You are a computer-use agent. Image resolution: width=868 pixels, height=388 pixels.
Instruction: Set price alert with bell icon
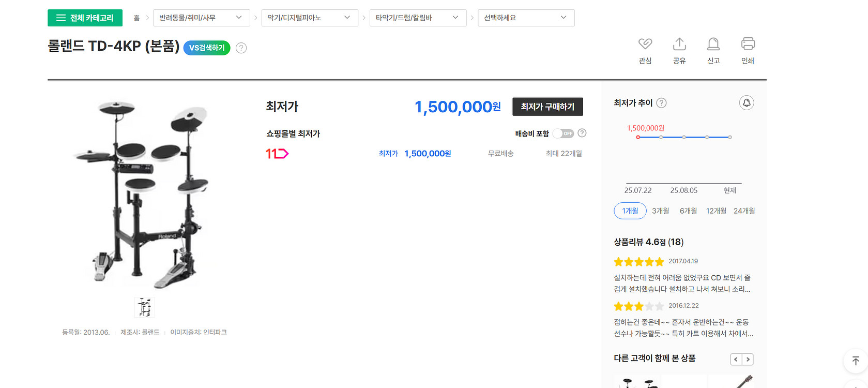[x=747, y=103]
